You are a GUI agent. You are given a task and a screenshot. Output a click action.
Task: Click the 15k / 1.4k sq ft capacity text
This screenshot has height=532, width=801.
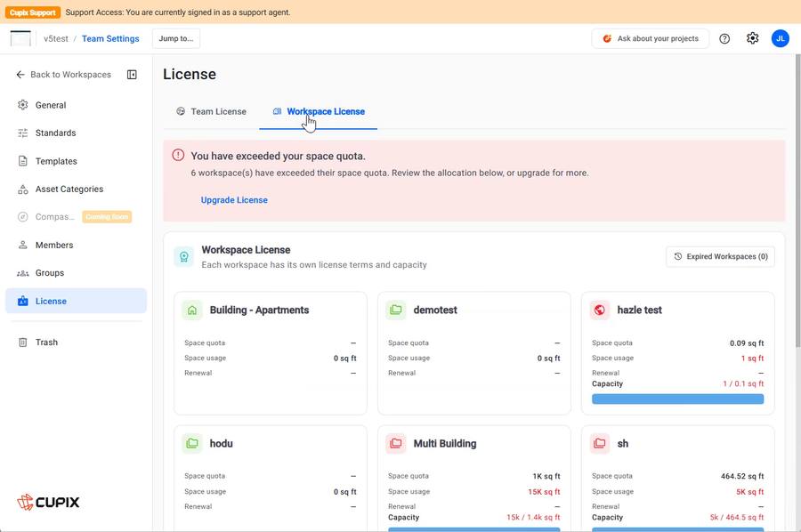[533, 517]
